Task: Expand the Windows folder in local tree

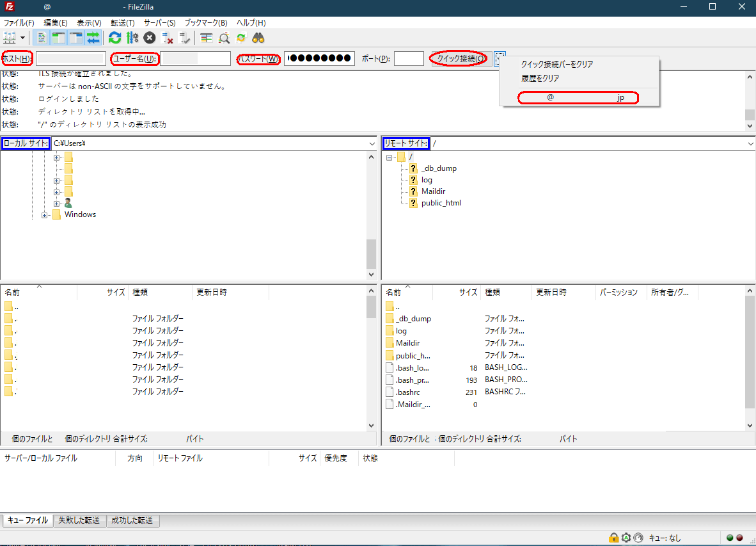Action: tap(44, 215)
